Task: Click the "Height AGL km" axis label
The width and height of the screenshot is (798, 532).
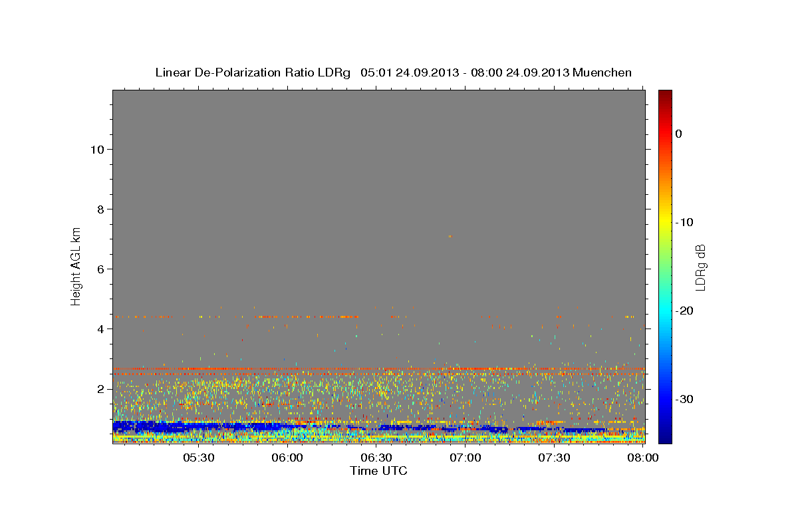Action: pyautogui.click(x=76, y=265)
